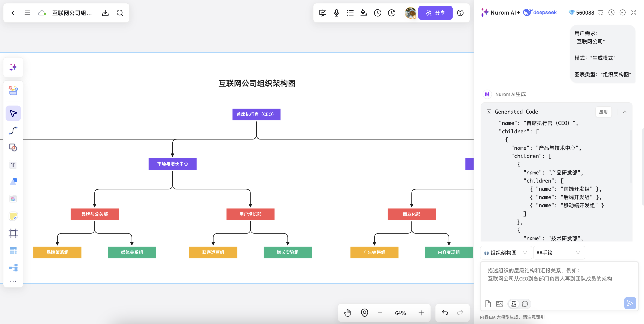This screenshot has height=324, width=644.
Task: Click the 分享 share button
Action: [x=435, y=13]
